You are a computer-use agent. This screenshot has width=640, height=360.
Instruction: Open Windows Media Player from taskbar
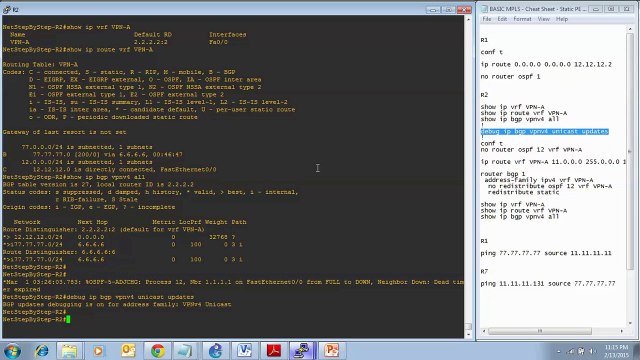click(x=98, y=351)
